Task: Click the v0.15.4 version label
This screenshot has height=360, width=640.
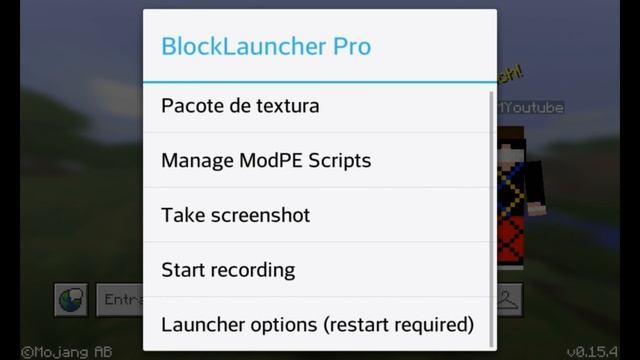Action: 592,352
